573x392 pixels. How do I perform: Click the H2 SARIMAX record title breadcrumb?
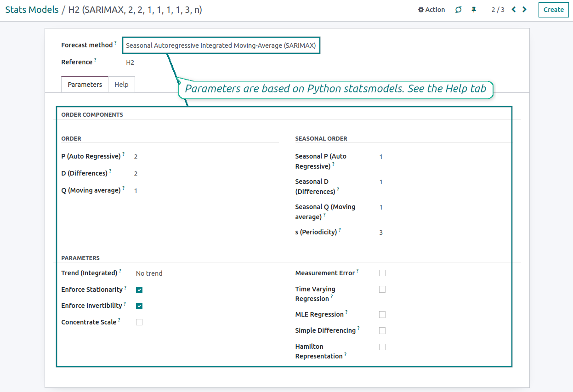point(135,10)
